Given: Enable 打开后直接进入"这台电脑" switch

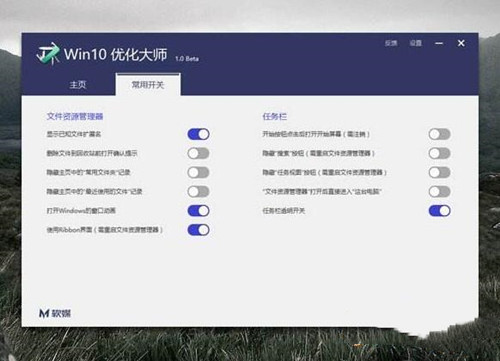Looking at the screenshot, I should pyautogui.click(x=440, y=191).
